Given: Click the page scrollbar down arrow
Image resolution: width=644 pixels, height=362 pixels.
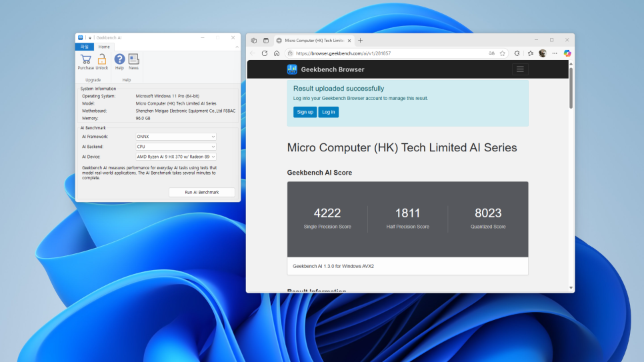Looking at the screenshot, I should [571, 288].
